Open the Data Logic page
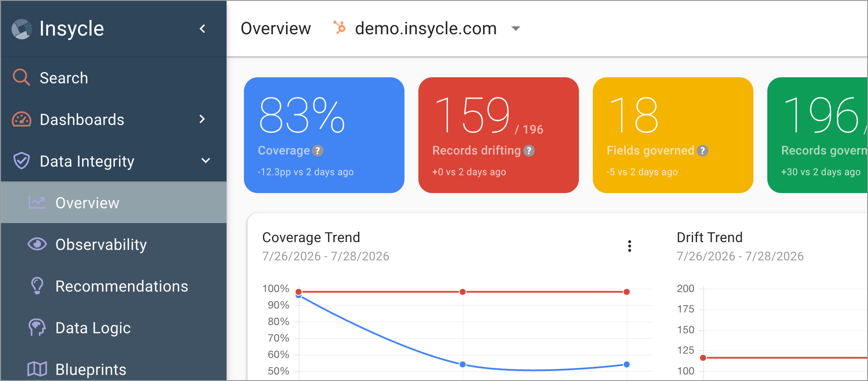The image size is (868, 381). coord(114,328)
